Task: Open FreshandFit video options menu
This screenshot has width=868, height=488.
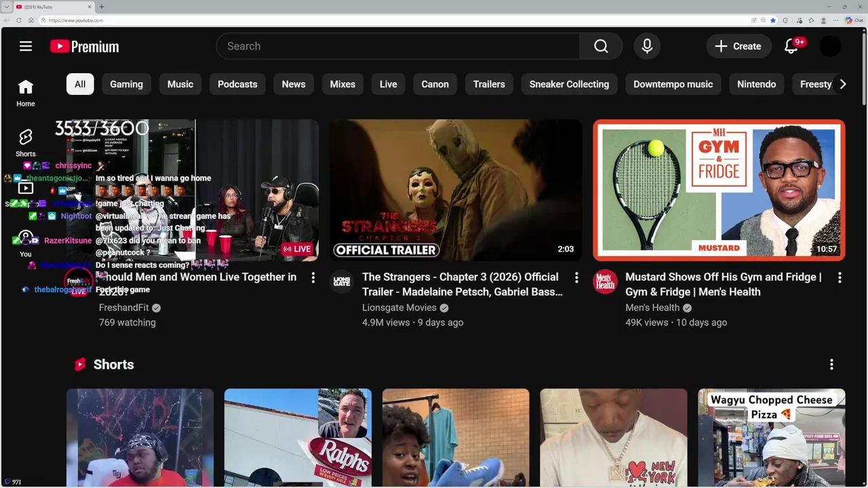Action: (313, 277)
